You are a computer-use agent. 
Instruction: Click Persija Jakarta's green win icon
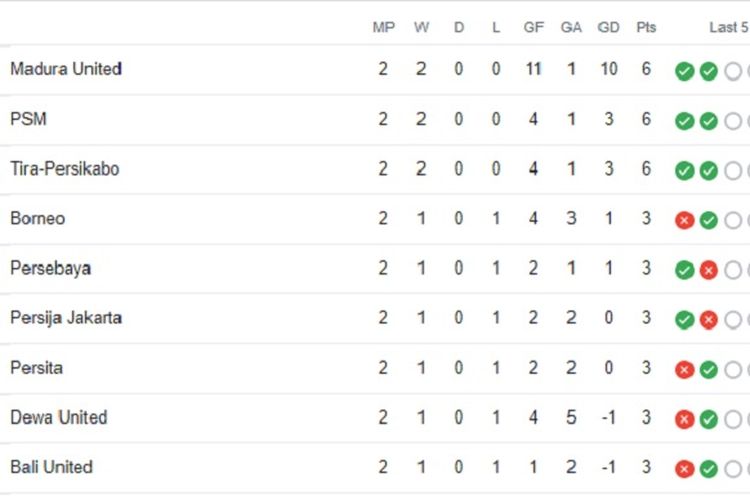(684, 320)
